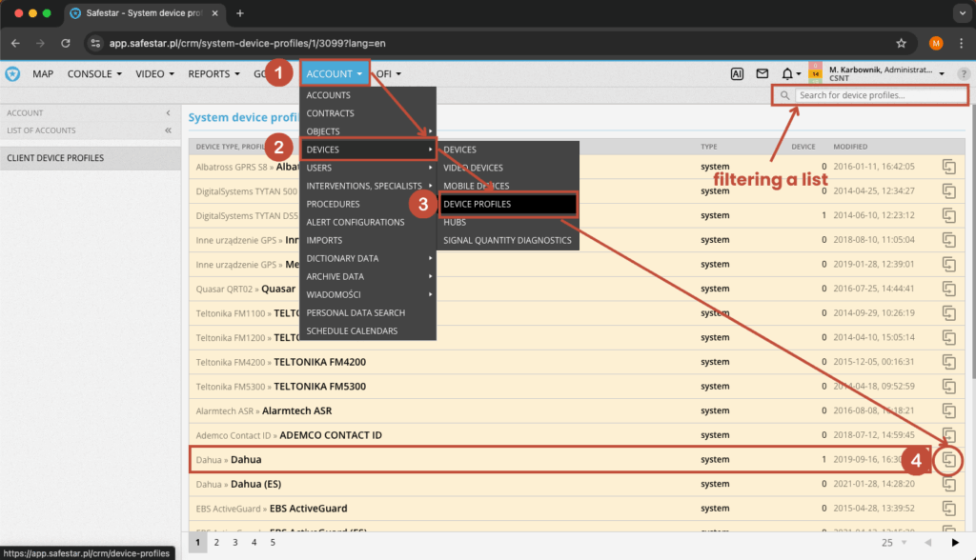Reload the browser page
The height and width of the screenshot is (560, 976).
tap(66, 43)
